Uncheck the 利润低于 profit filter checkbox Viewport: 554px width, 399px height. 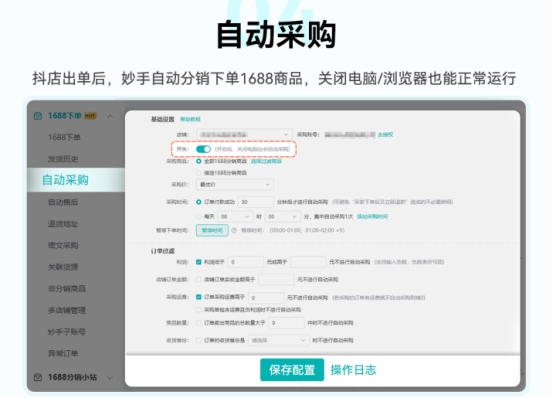point(199,262)
